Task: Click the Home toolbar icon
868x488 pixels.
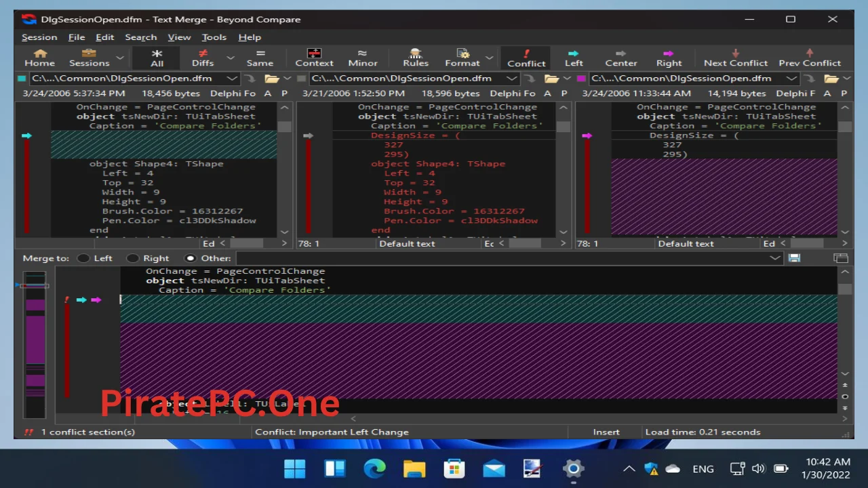Action: tap(39, 58)
